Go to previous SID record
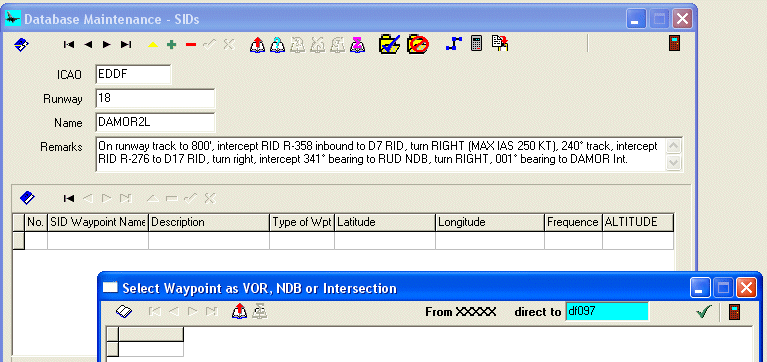 pyautogui.click(x=88, y=45)
